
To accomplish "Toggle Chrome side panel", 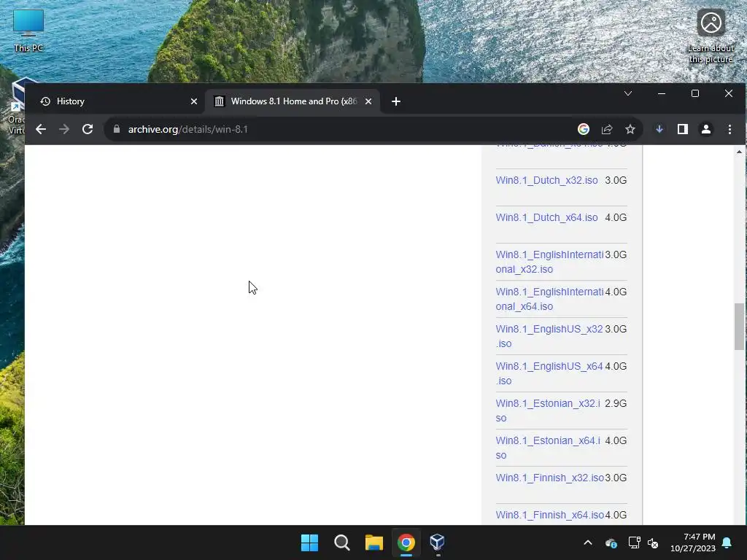I will (x=683, y=129).
